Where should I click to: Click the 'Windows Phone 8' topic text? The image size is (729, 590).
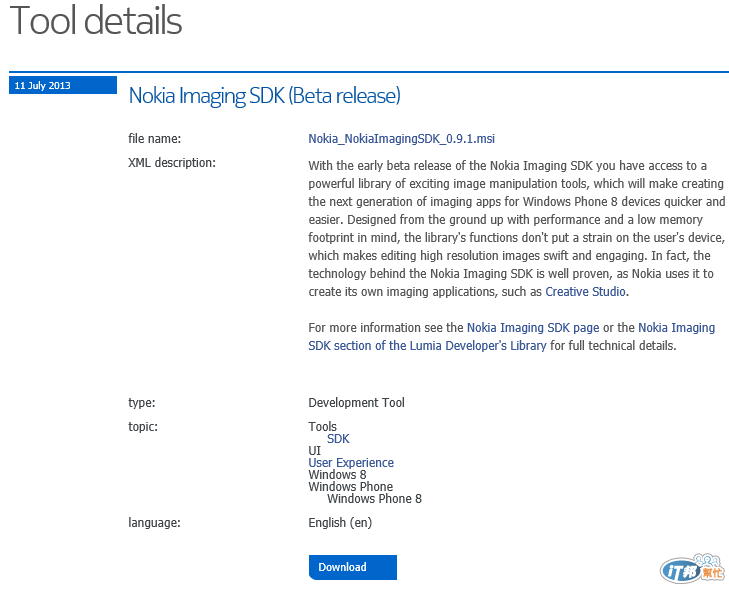374,499
